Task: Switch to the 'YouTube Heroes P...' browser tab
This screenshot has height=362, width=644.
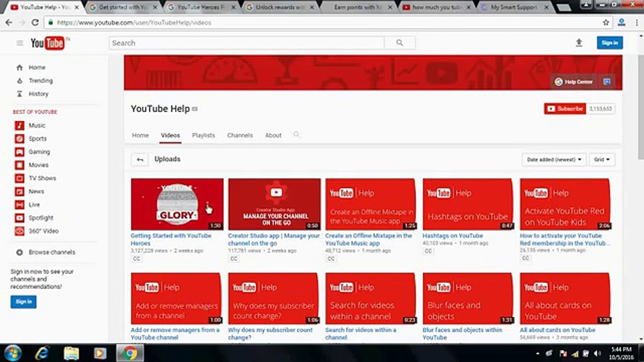Action: click(200, 7)
